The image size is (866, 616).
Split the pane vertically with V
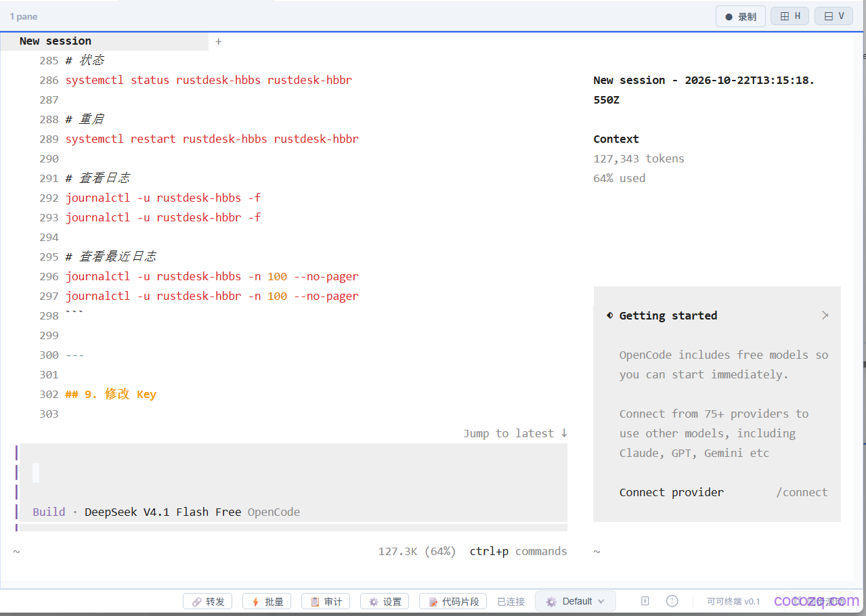[x=833, y=16]
